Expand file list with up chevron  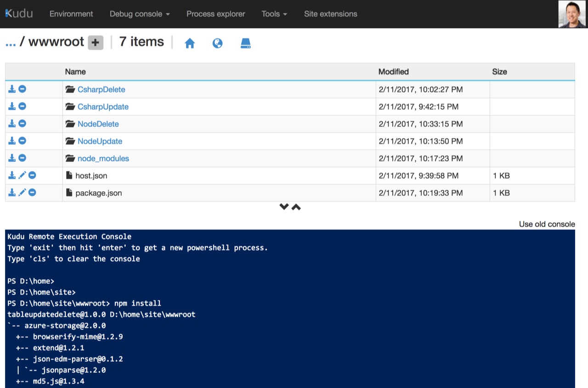[296, 207]
